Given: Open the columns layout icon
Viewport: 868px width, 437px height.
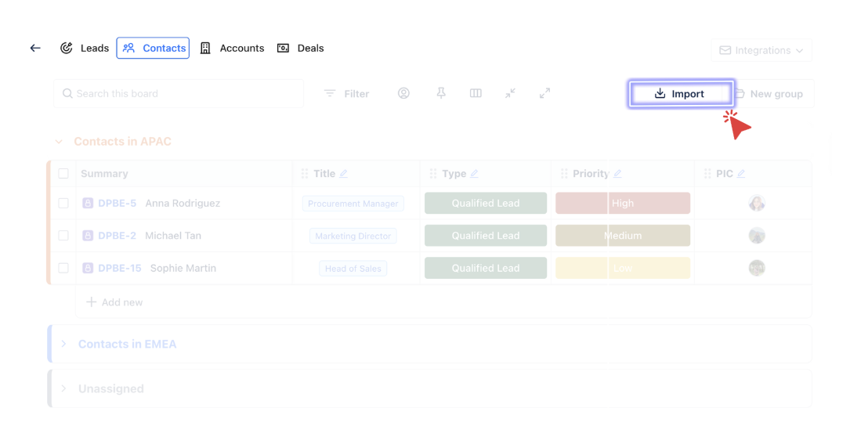Looking at the screenshot, I should tap(476, 93).
